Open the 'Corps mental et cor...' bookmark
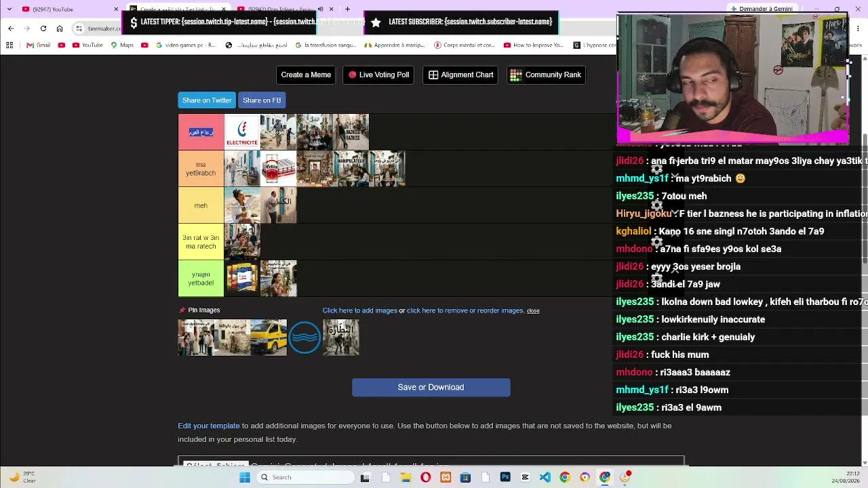This screenshot has width=868, height=488. tap(465, 45)
